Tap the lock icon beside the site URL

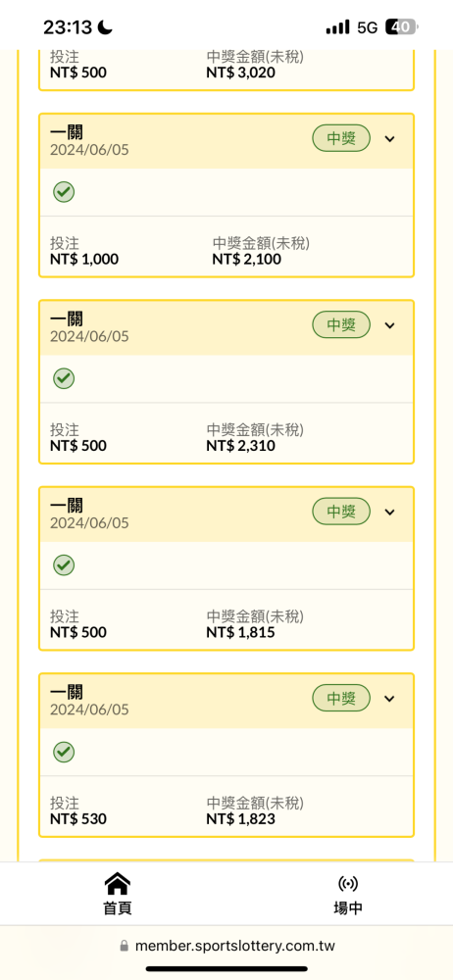point(124,946)
